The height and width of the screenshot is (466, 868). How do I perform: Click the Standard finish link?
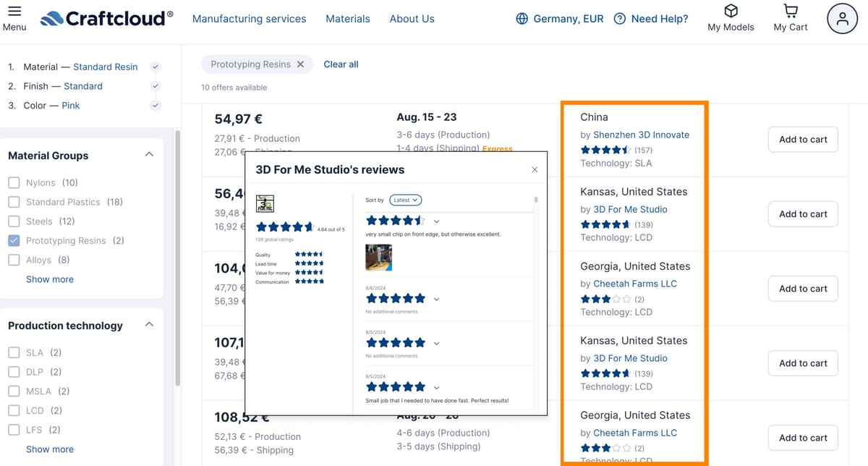(x=83, y=86)
